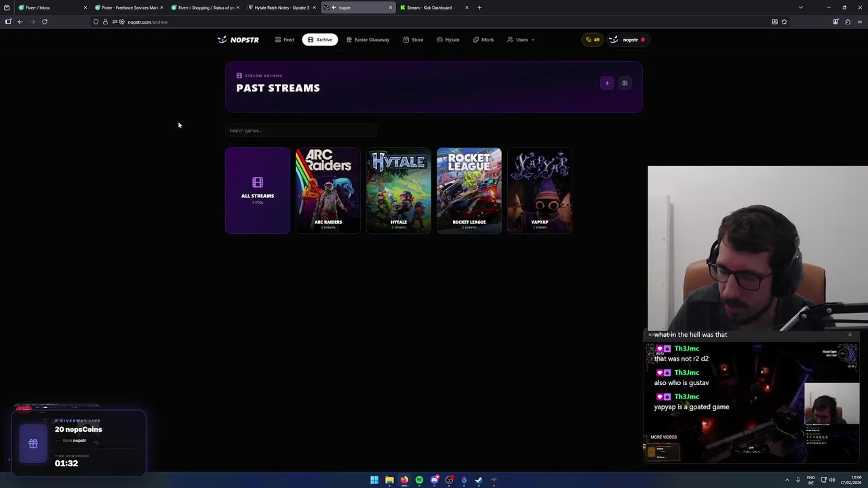This screenshot has height=488, width=868.
Task: Go to the Store page
Action: (x=413, y=40)
